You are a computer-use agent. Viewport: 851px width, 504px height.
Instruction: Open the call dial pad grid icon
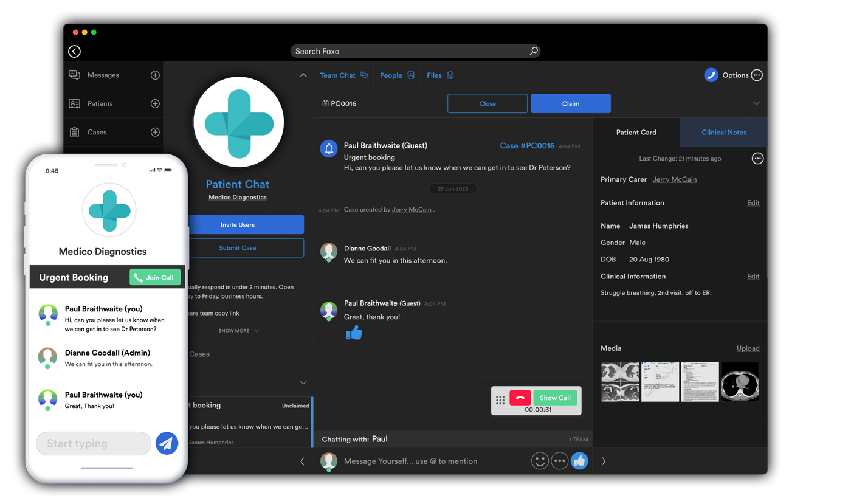(500, 400)
